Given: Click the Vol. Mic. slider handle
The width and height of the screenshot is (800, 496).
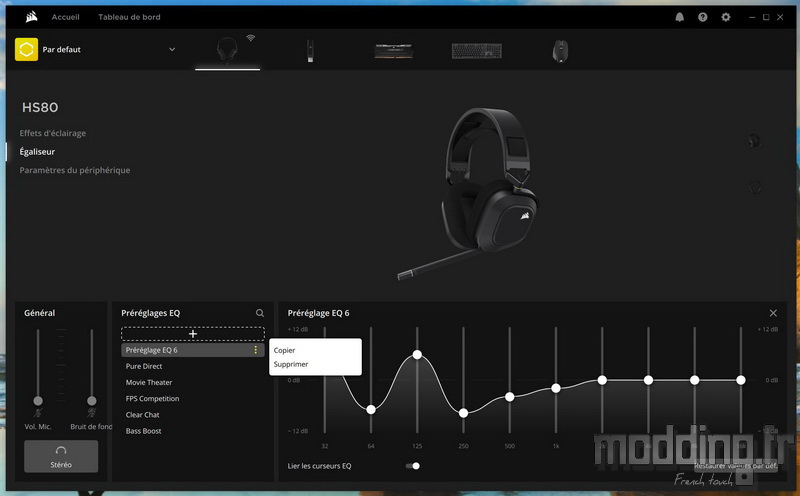Looking at the screenshot, I should (x=38, y=401).
